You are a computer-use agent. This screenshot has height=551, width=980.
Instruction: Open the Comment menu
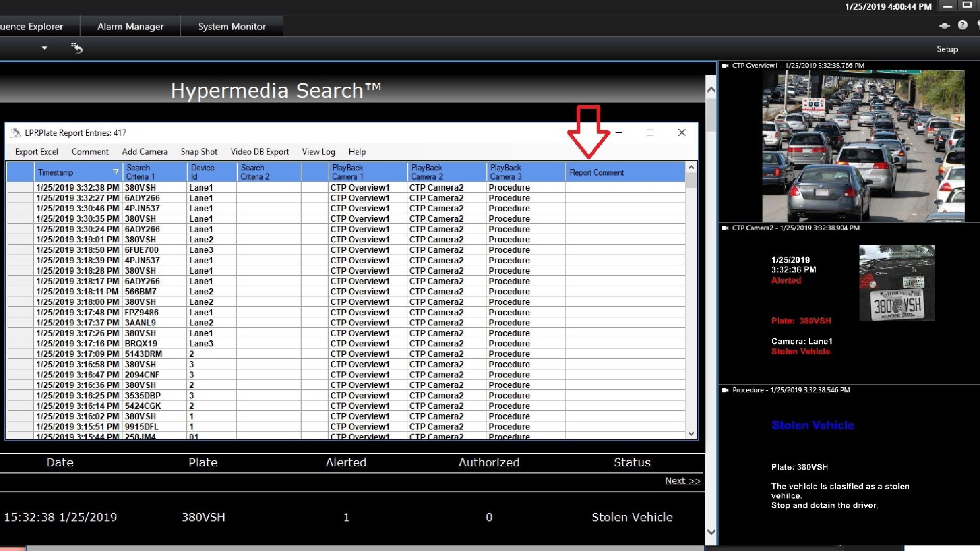tap(90, 152)
